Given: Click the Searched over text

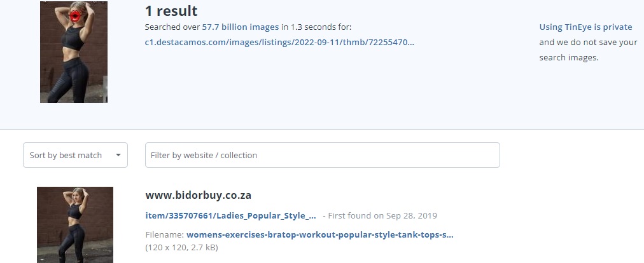Looking at the screenshot, I should pos(172,27).
